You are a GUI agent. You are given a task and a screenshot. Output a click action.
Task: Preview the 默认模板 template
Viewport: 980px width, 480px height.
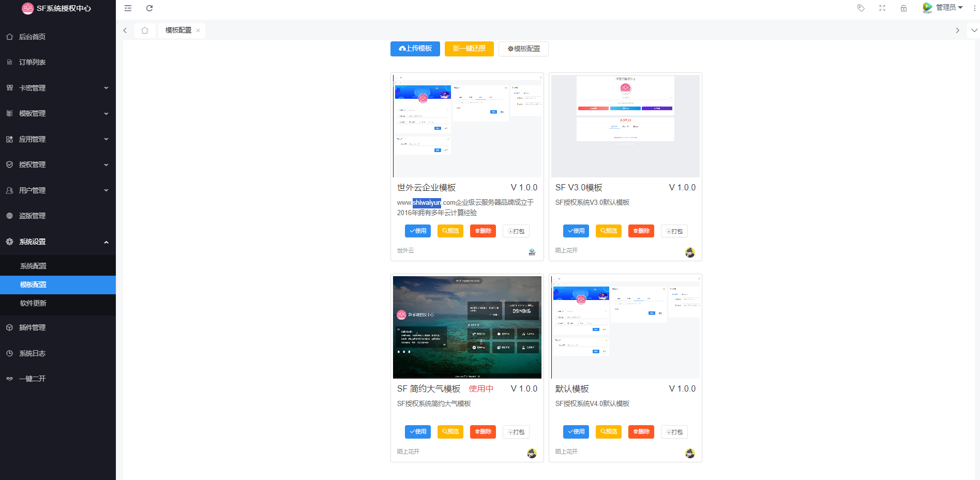pyautogui.click(x=608, y=432)
